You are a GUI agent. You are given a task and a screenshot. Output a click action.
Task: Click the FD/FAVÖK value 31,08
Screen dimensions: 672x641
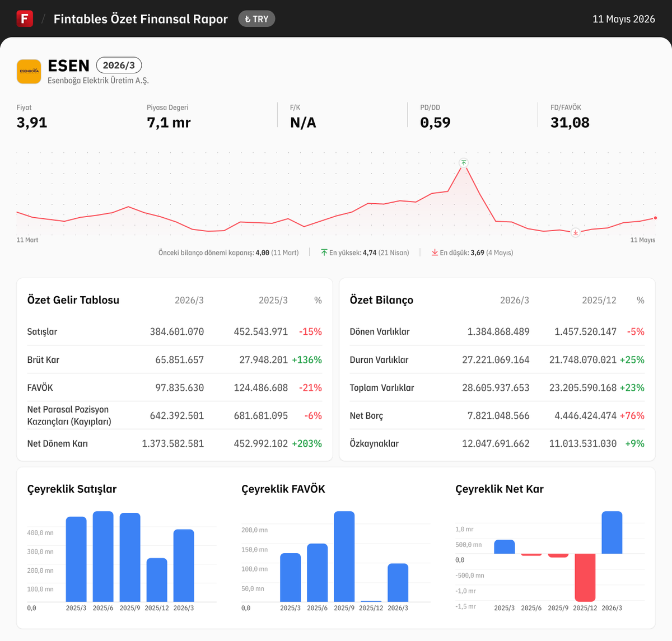pyautogui.click(x=570, y=123)
